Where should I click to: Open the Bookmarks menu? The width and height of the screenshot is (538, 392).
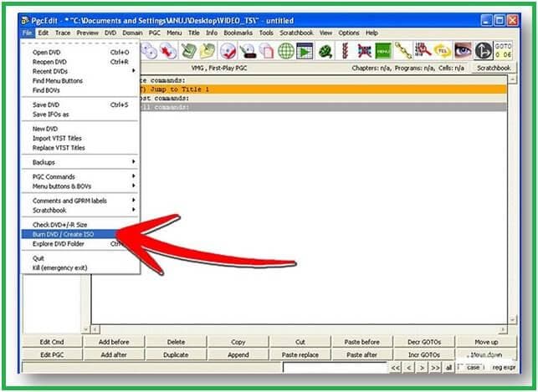[x=238, y=33]
